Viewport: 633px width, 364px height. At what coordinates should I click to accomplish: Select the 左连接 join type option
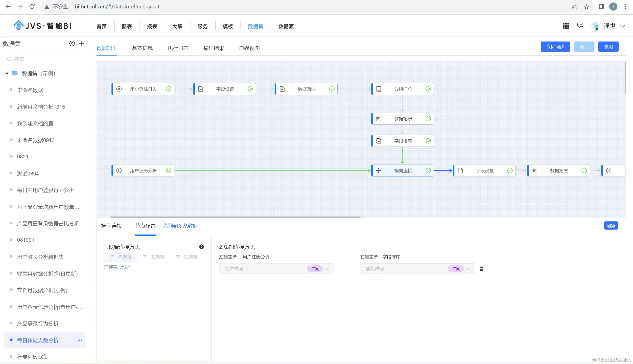click(154, 257)
